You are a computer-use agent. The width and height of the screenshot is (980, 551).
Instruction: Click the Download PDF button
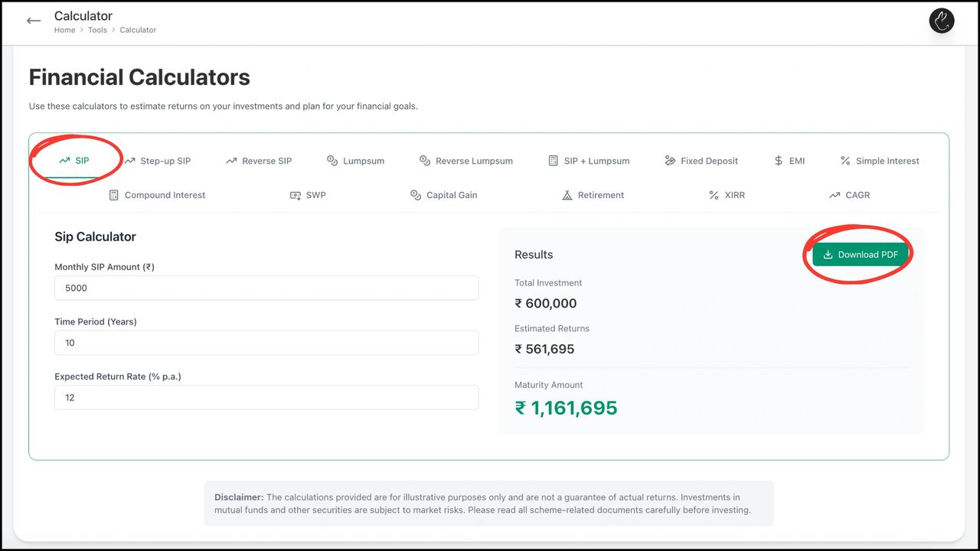coord(861,255)
